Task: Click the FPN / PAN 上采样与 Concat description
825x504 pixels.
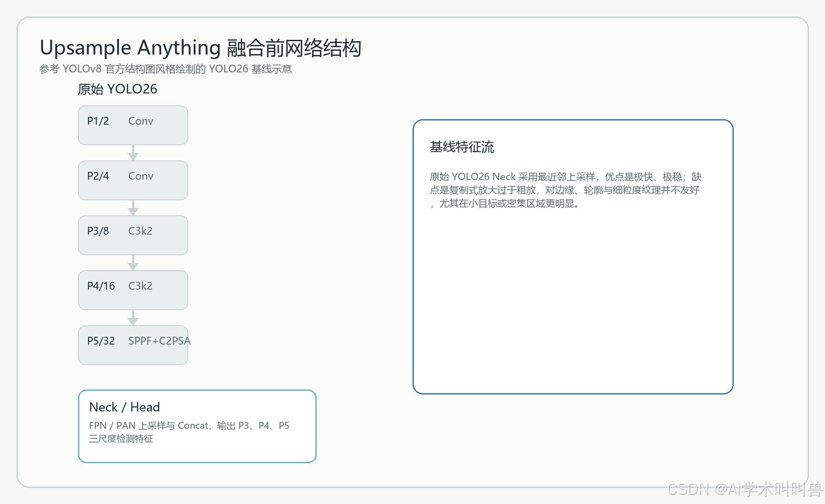Action: point(189,426)
